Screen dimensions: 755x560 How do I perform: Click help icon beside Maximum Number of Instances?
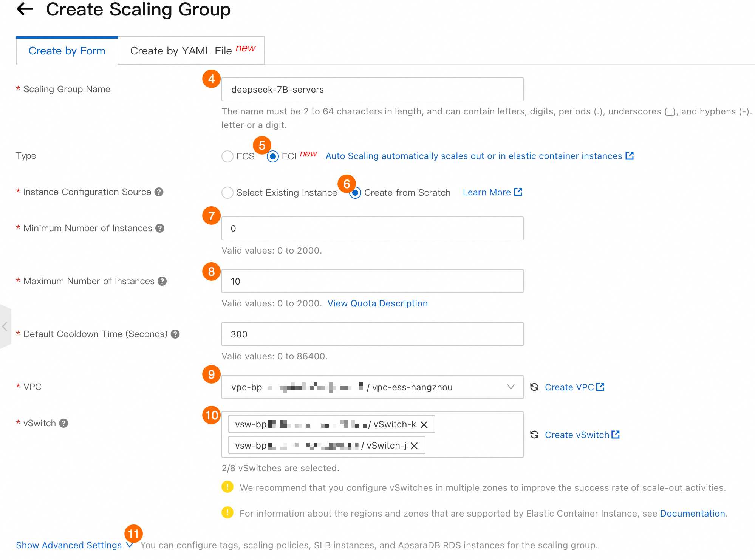click(x=162, y=281)
